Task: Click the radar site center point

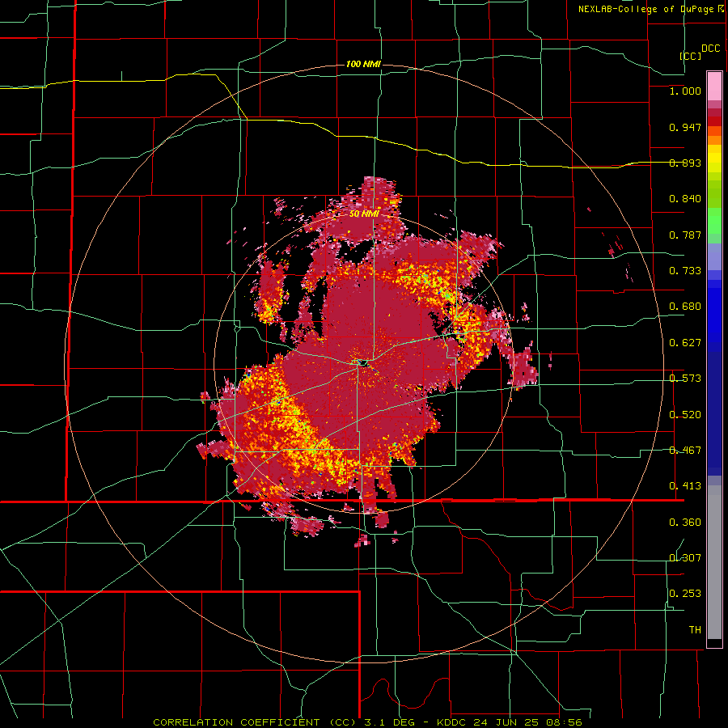Action: click(362, 362)
